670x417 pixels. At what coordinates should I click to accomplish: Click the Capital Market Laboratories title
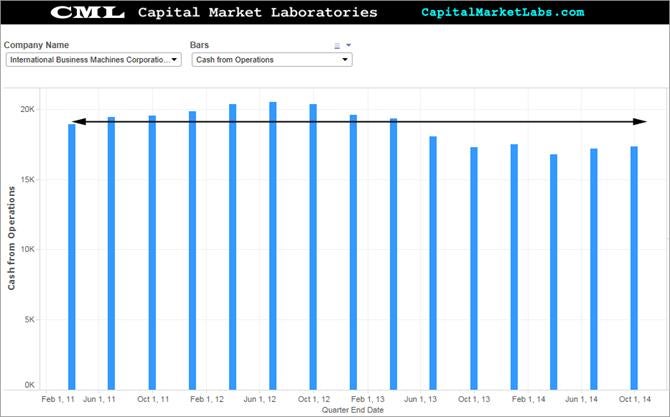pyautogui.click(x=258, y=12)
